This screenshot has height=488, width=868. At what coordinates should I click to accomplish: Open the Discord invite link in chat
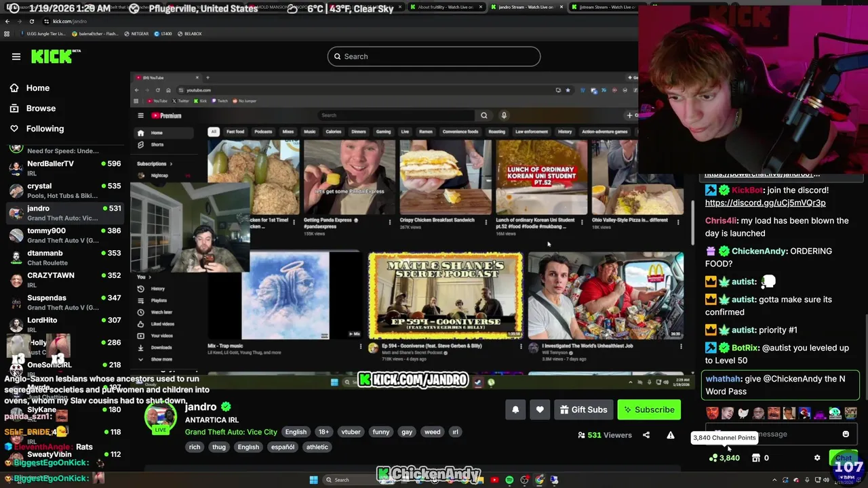click(765, 203)
